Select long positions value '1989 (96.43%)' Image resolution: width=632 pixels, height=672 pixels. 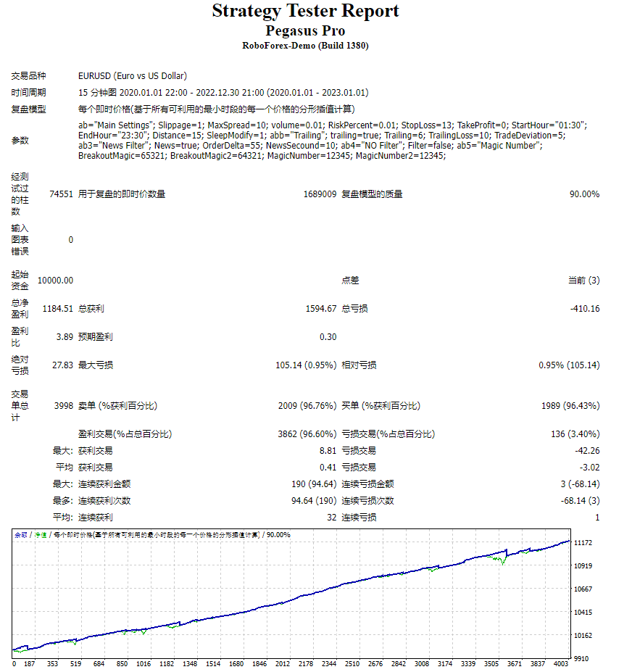[x=570, y=405]
